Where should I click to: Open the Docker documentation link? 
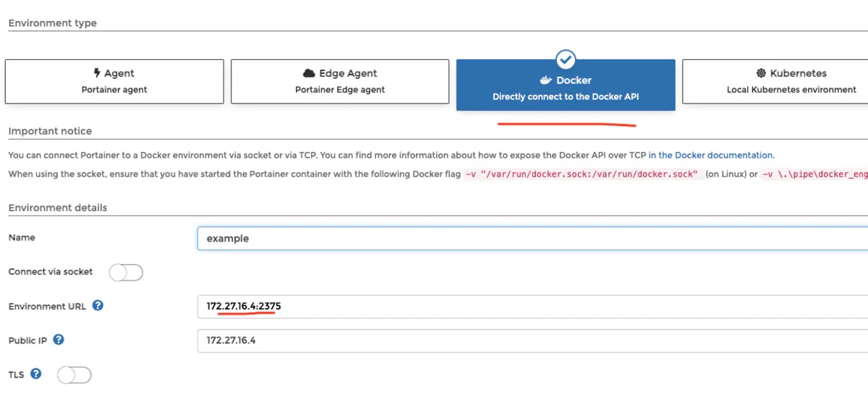pos(710,155)
